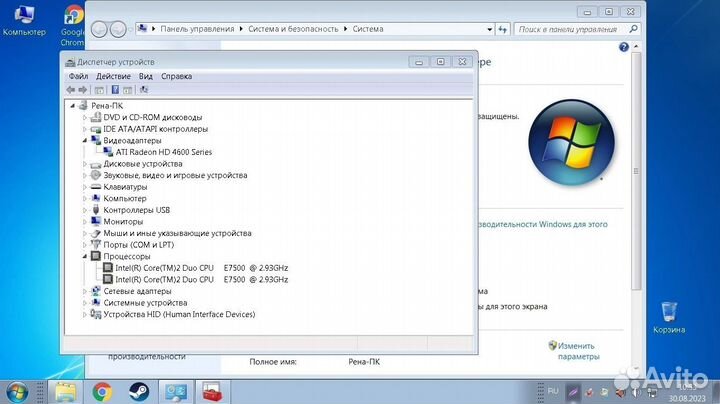Click the Видеоадаптеры display adapter icon
720x404 pixels.
click(x=96, y=140)
